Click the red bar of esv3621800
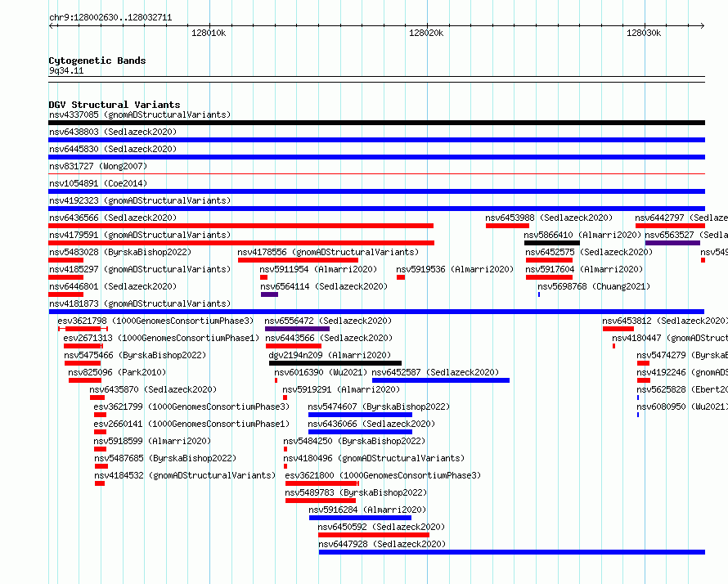728x584 pixels. click(x=322, y=483)
